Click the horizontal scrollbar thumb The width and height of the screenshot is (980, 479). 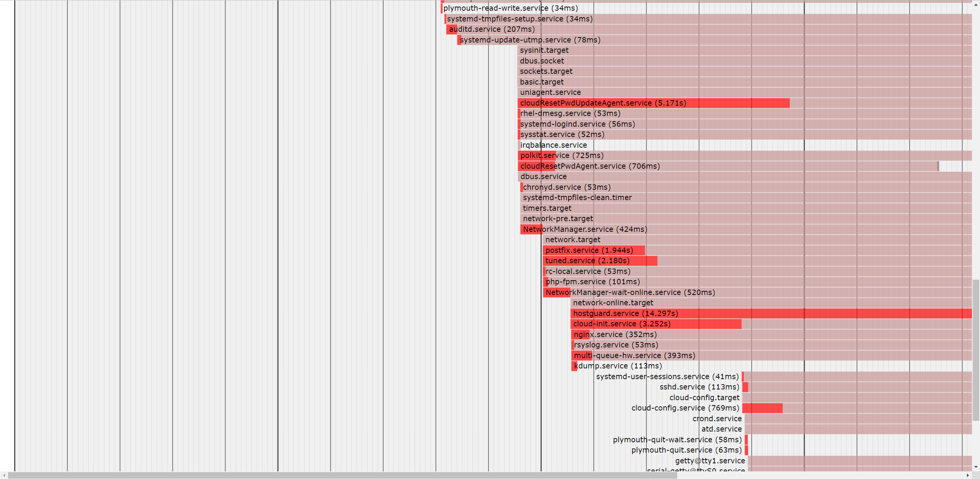(342, 475)
